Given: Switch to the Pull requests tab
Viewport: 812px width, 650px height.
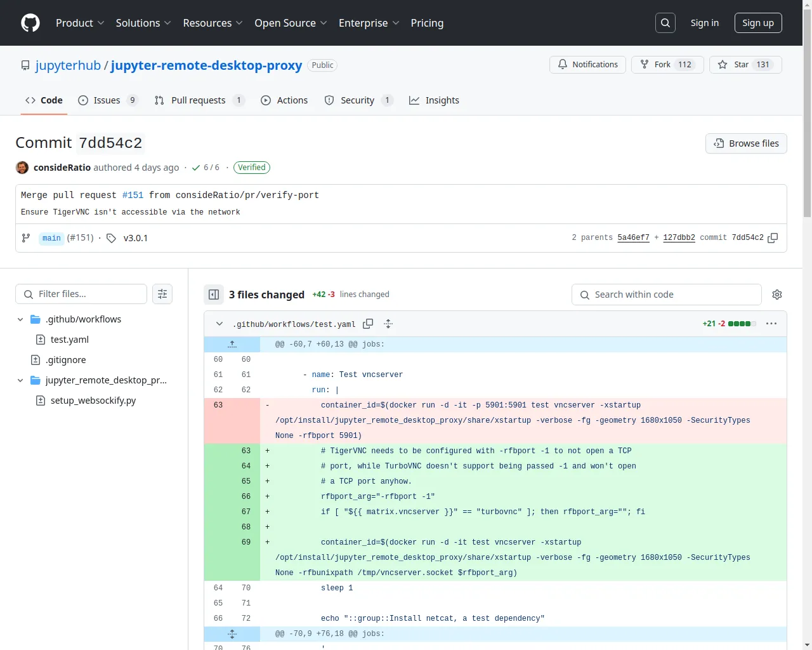Looking at the screenshot, I should click(x=199, y=100).
